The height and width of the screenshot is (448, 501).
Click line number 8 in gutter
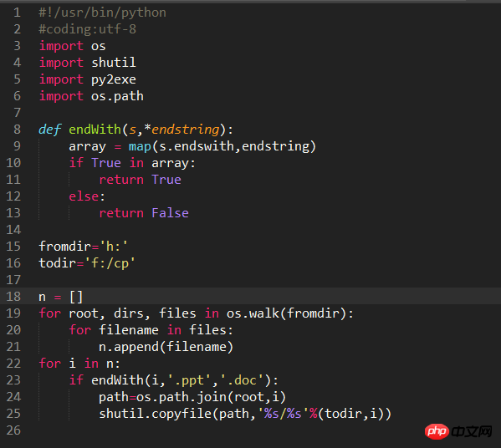[18, 130]
